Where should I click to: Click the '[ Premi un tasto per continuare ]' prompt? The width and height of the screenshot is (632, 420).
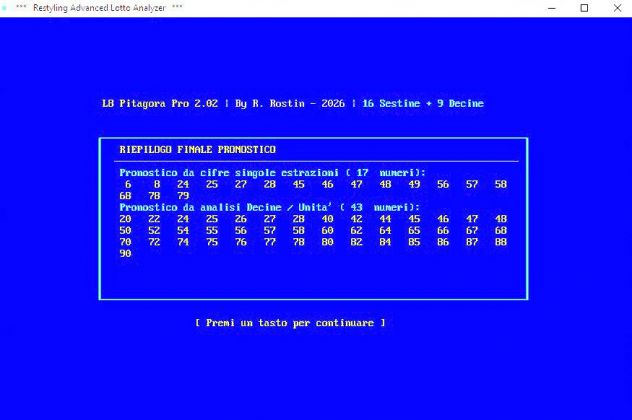click(290, 323)
